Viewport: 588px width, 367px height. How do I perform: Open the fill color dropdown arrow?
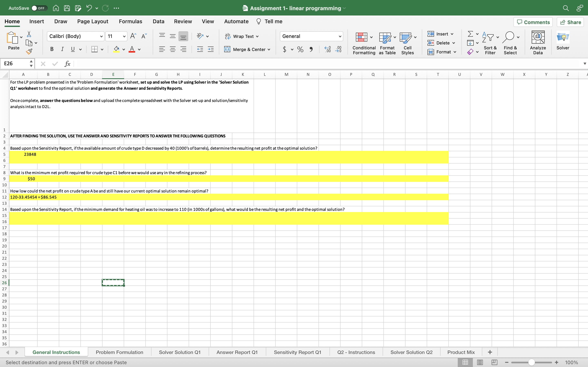(x=124, y=49)
